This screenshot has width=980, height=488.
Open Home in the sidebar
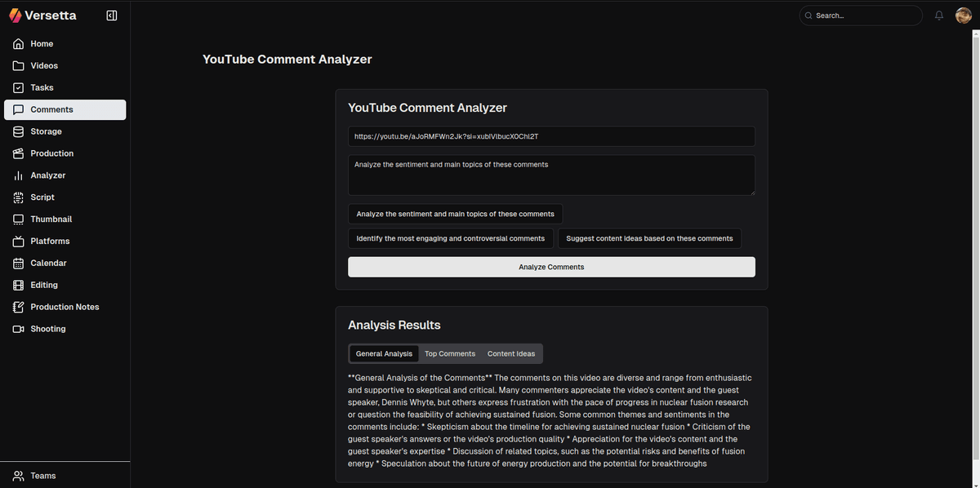(65, 44)
